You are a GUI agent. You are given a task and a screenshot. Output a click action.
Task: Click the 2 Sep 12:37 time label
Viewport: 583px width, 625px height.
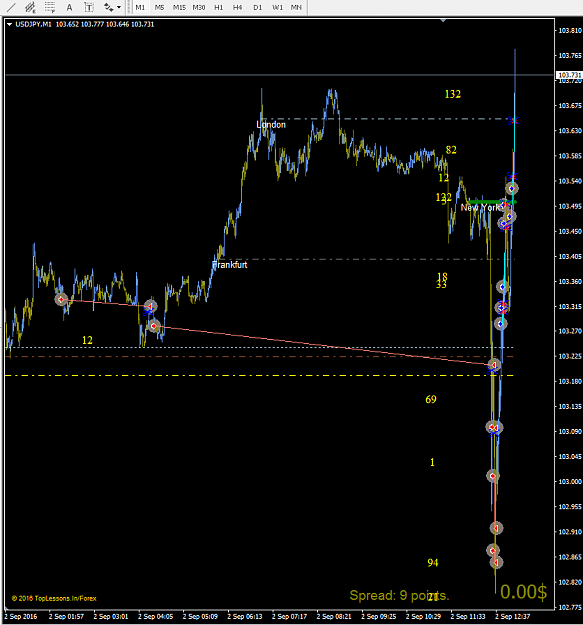pyautogui.click(x=513, y=617)
